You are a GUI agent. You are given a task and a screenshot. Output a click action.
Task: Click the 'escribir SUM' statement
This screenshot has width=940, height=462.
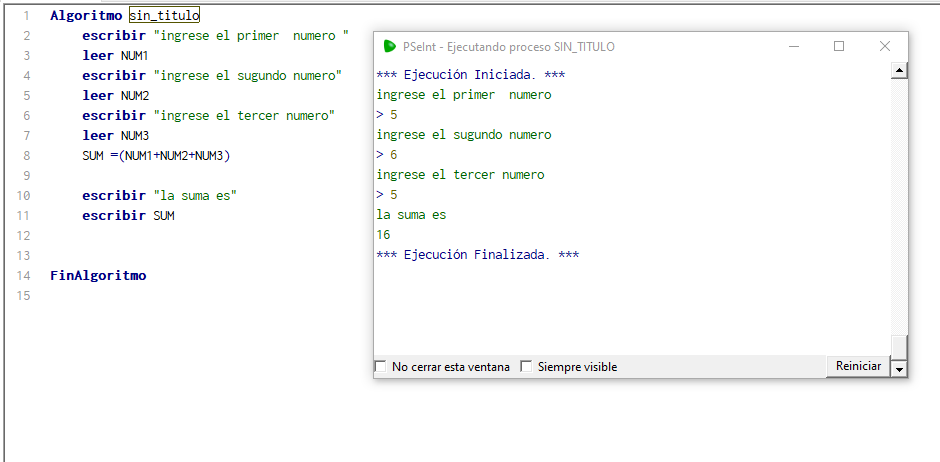coord(128,216)
